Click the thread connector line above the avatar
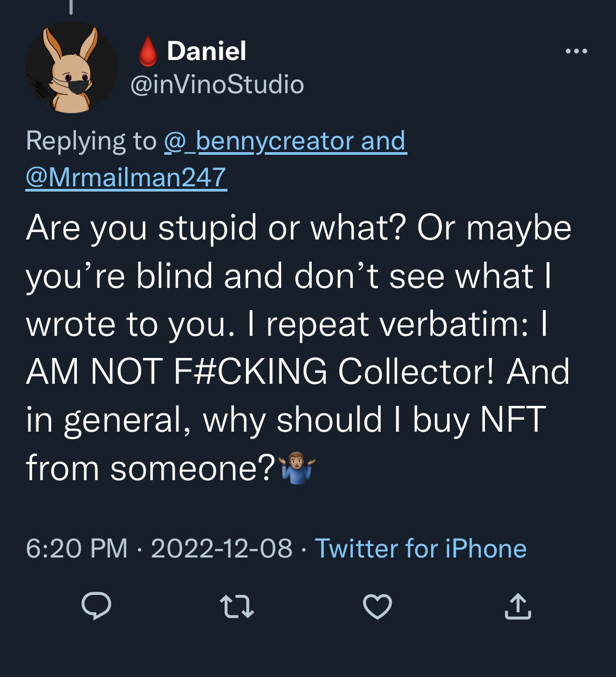The width and height of the screenshot is (616, 677). (71, 6)
